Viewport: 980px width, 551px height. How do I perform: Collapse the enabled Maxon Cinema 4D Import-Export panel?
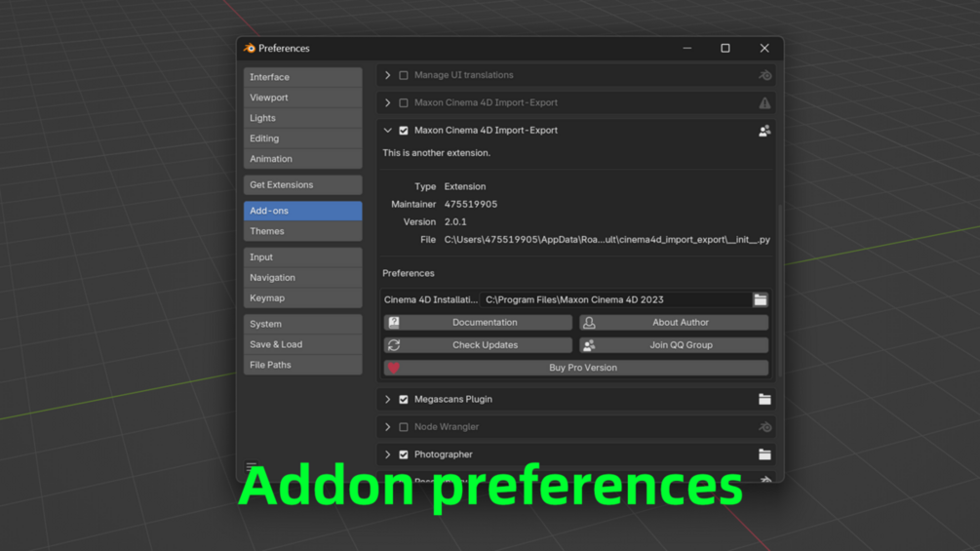pos(387,131)
